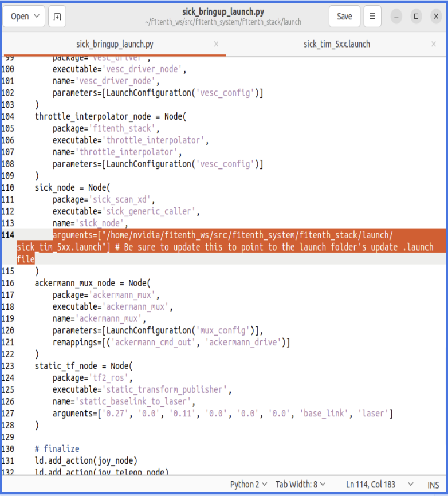The image size is (448, 496).
Task: Open the Ln 114, Col 183 dropdown
Action: point(379,485)
